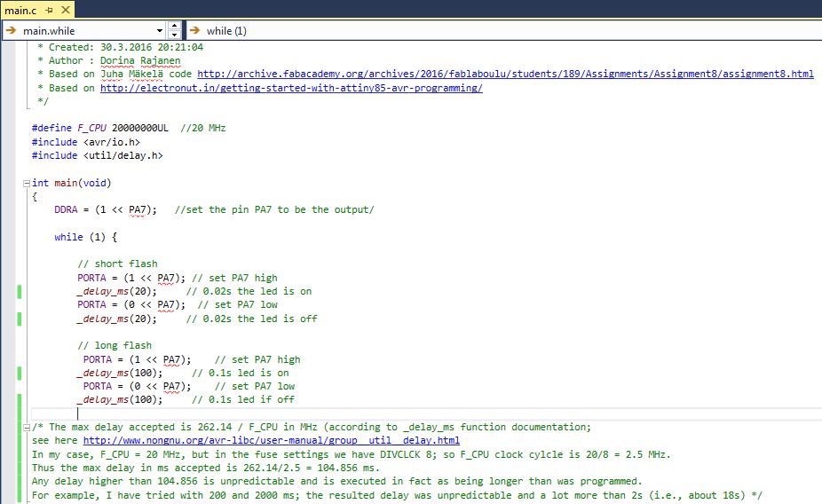The image size is (822, 504).
Task: Open the electronut.in attiny85 programming link
Action: [291, 88]
